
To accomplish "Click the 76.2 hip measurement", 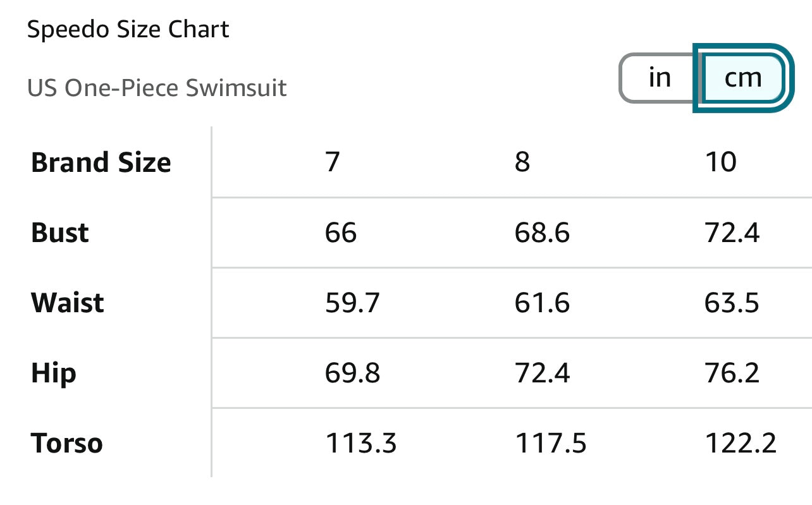I will (732, 374).
